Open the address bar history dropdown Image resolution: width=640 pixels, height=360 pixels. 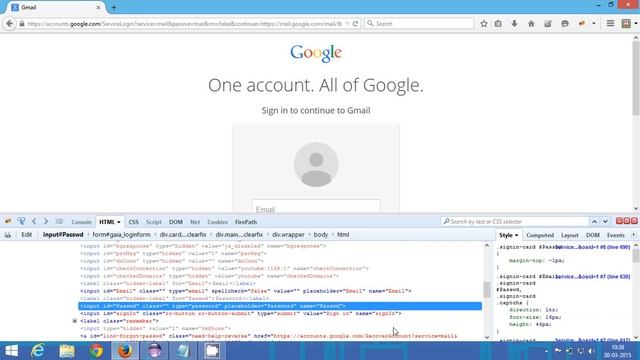click(x=347, y=24)
